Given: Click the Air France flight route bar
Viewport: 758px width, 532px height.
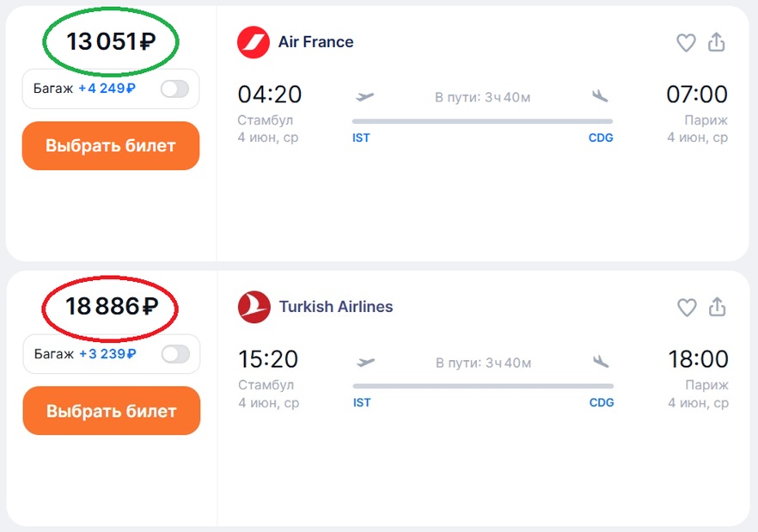Looking at the screenshot, I should click(482, 121).
